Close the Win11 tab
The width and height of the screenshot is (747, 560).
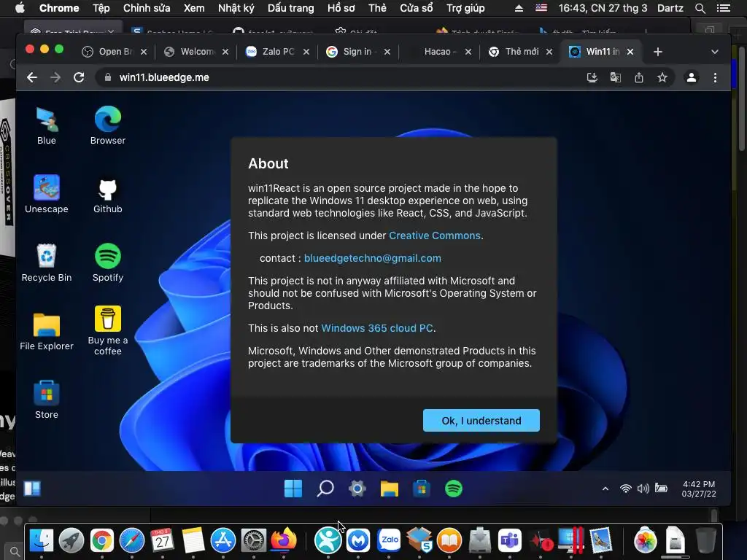tap(630, 52)
